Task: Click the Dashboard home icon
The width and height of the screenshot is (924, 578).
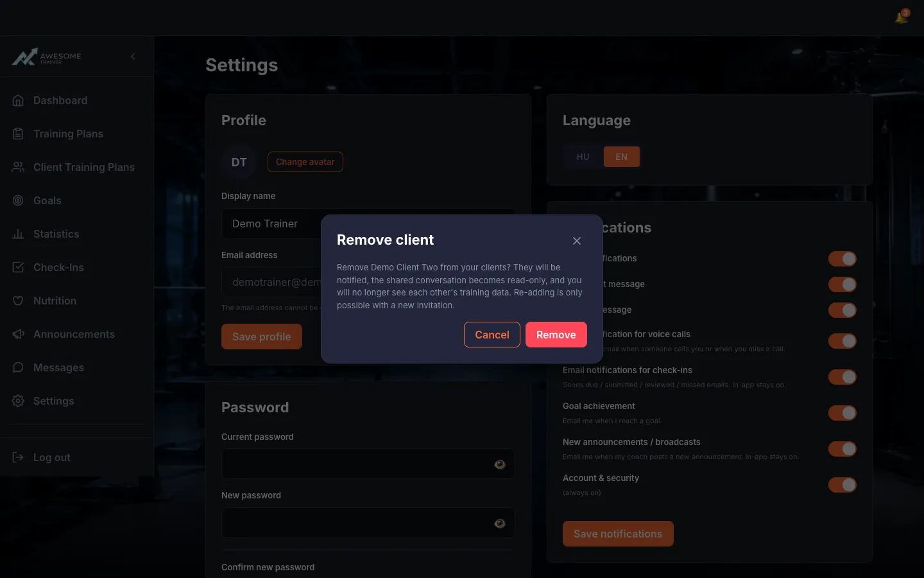Action: tap(18, 100)
